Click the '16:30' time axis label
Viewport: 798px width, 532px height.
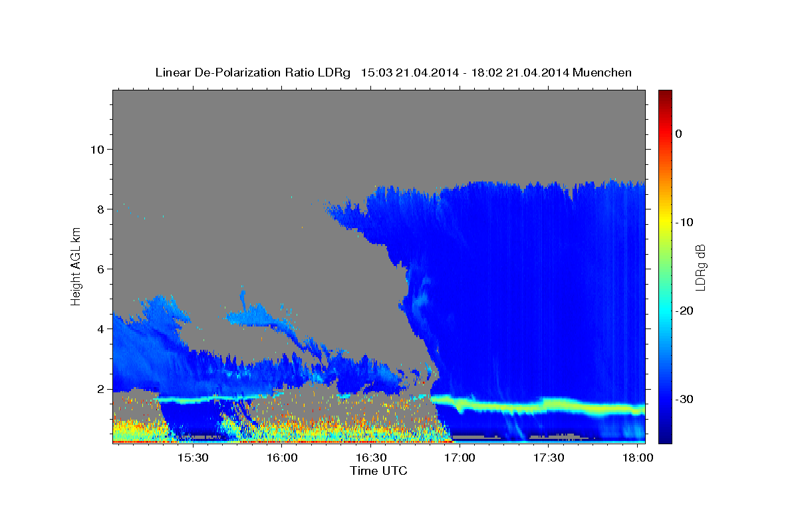[x=371, y=458]
